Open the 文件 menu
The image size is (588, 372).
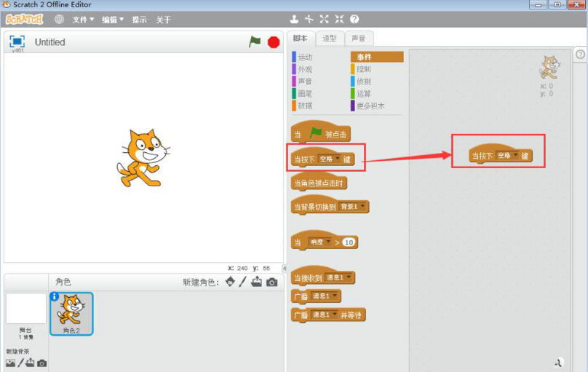[x=83, y=20]
